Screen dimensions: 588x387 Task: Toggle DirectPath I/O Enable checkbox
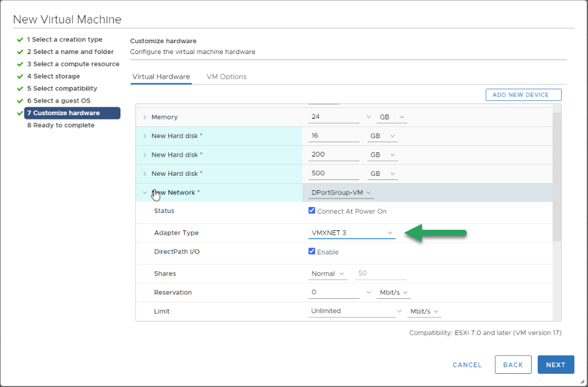click(312, 251)
